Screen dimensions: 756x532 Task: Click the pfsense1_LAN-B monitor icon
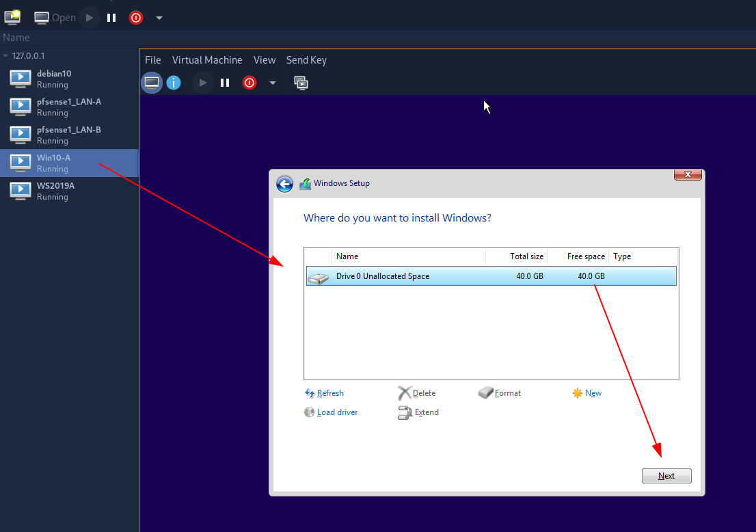point(21,135)
